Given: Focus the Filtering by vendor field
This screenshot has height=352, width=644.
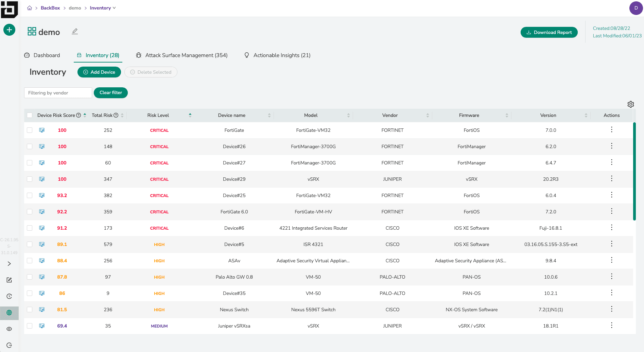Looking at the screenshot, I should 58,93.
